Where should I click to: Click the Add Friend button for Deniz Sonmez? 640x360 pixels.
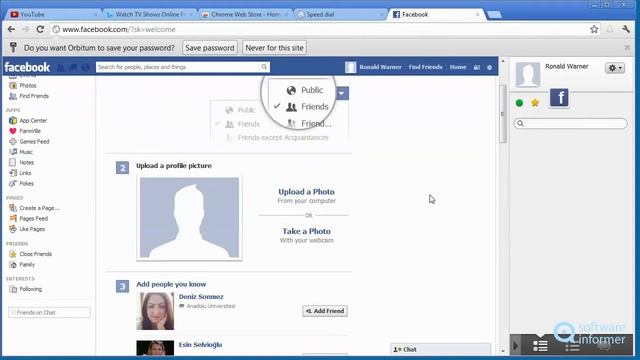(325, 311)
